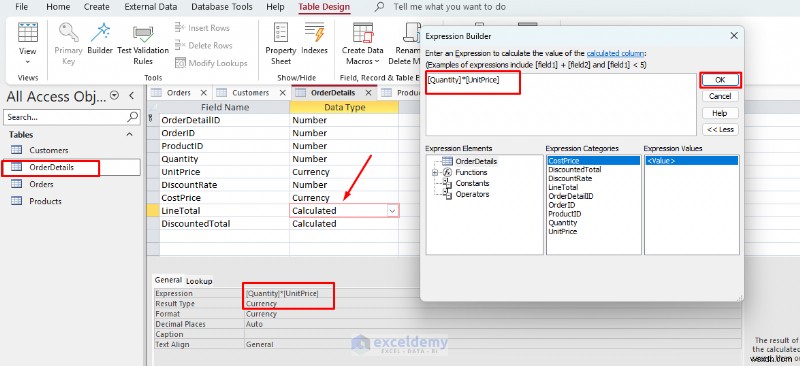Follow the calculated column link
Image resolution: width=800 pixels, height=366 pixels.
point(615,53)
